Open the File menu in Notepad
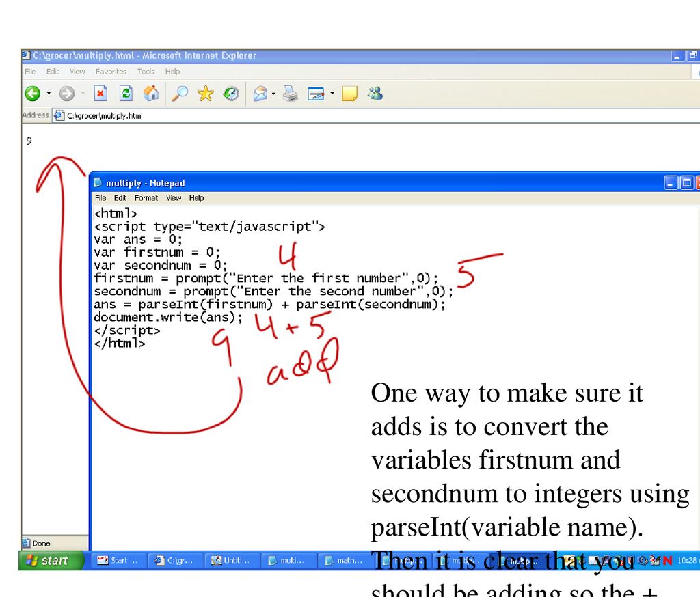The height and width of the screenshot is (597, 700). [100, 197]
